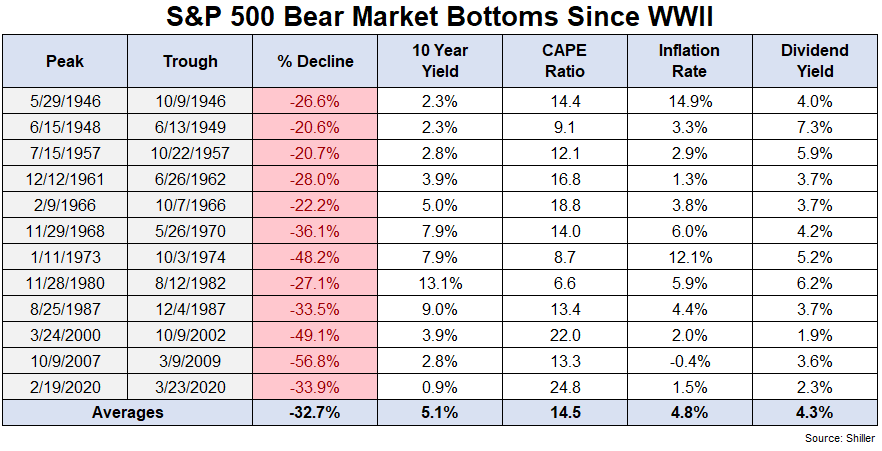882x451 pixels.
Task: Select the 5/29/1946 peak date cell
Action: (65, 101)
